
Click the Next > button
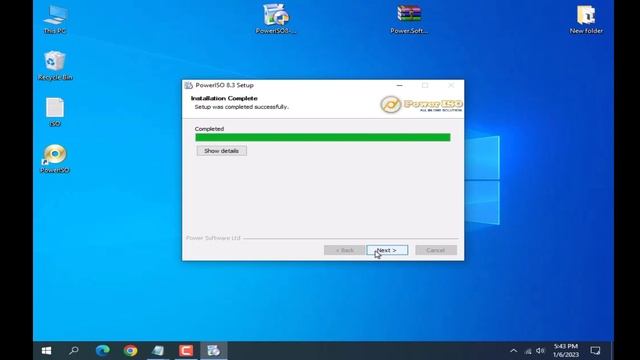(x=387, y=250)
